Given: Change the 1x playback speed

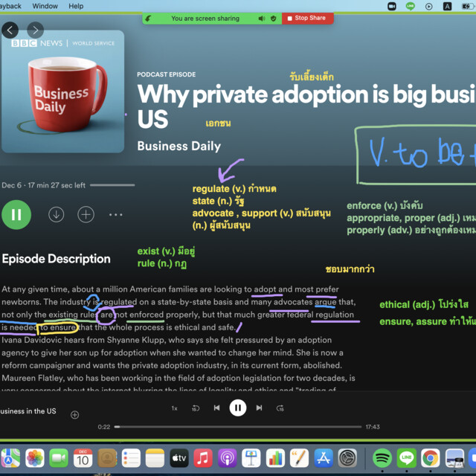Looking at the screenshot, I should click(x=174, y=408).
